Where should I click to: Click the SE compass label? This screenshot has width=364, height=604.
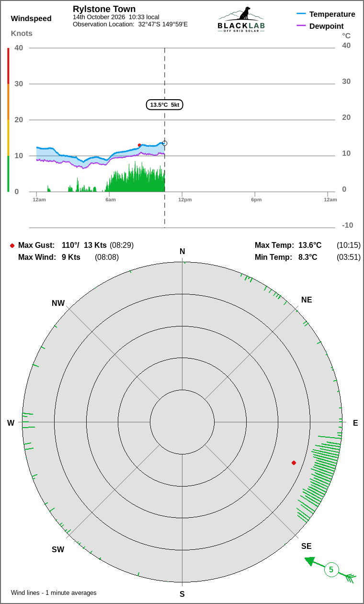tap(307, 546)
